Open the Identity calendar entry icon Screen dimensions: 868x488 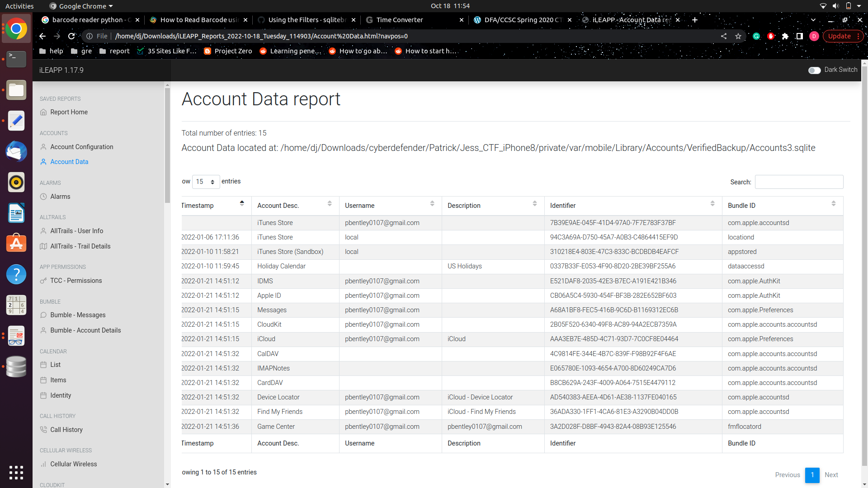point(43,395)
